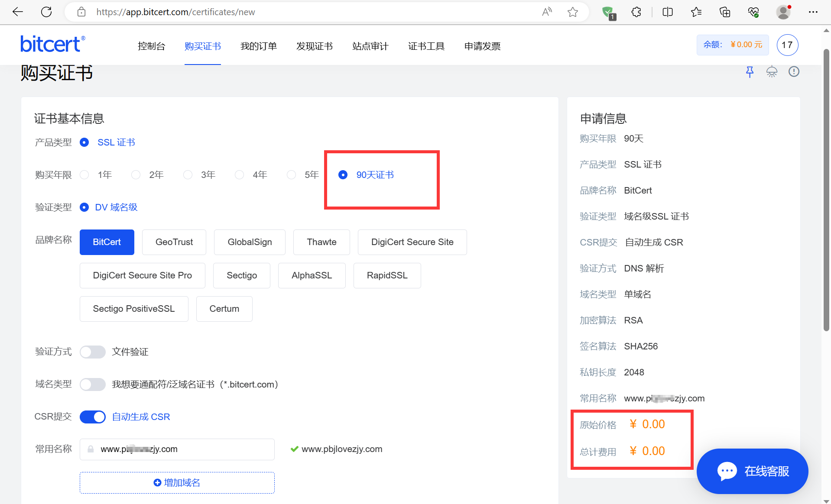Select the 1年 purchase term radio
The width and height of the screenshot is (831, 504).
click(85, 174)
